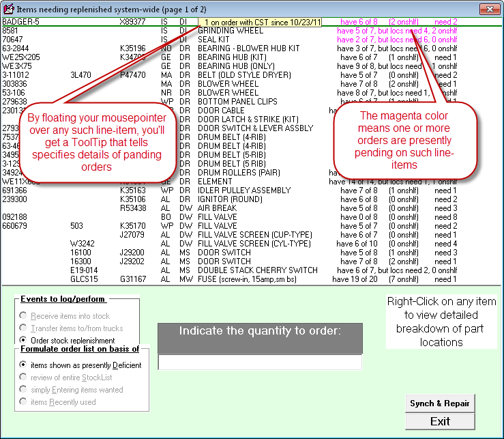
Task: Choose Order stock replenishment radio button
Action: coord(25,341)
